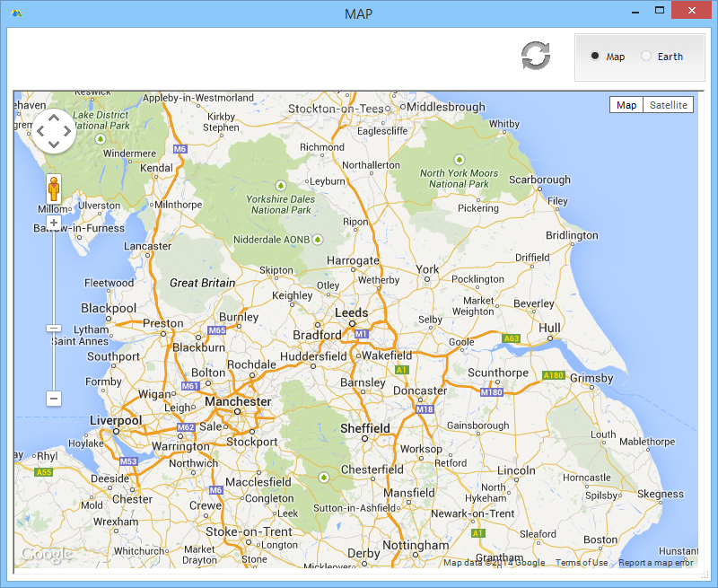Viewport: 718px width, 588px height.
Task: Click the York city label
Action: [x=427, y=269]
